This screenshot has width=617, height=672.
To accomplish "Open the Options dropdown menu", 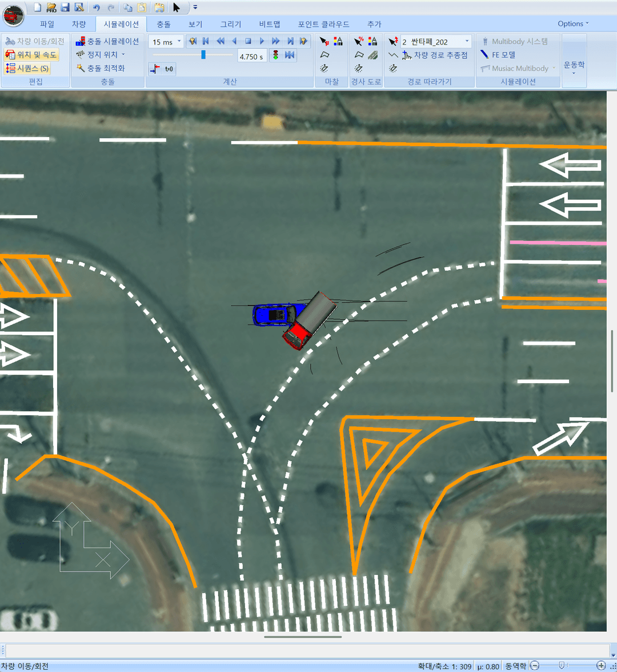I will coord(572,23).
